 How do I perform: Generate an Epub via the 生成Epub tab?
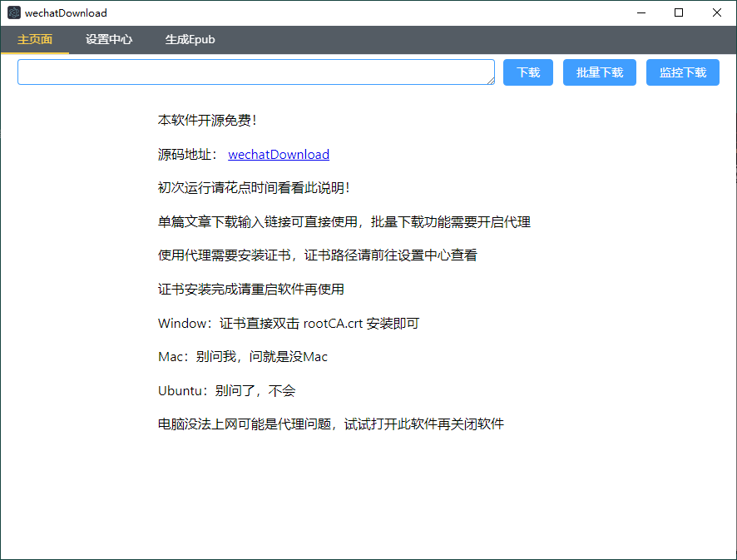pyautogui.click(x=190, y=39)
